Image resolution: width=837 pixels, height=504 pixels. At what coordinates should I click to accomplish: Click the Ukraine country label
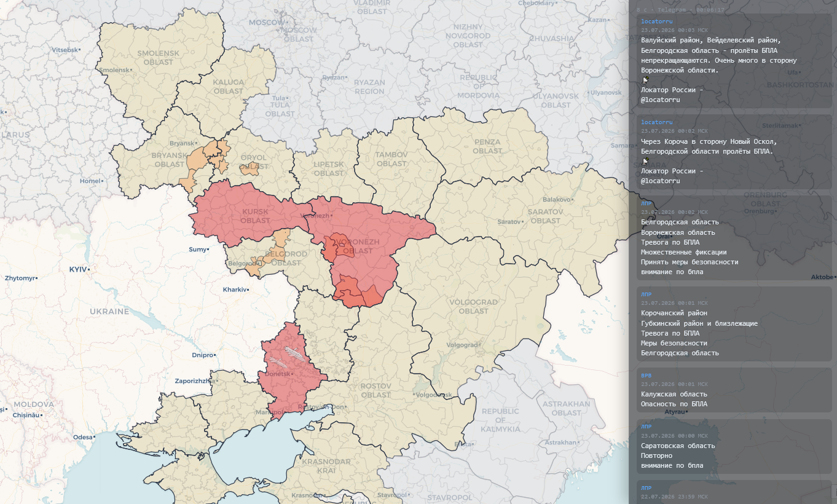109,311
